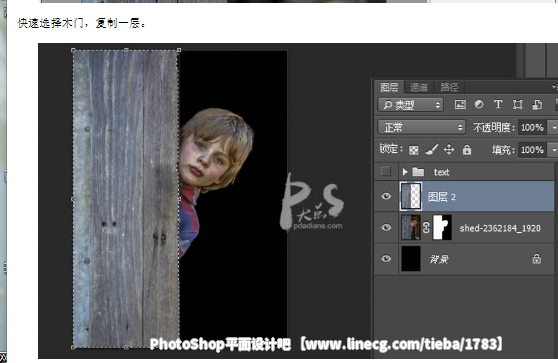Select the pixel layer filter icon
The width and height of the screenshot is (558, 363).
point(460,105)
